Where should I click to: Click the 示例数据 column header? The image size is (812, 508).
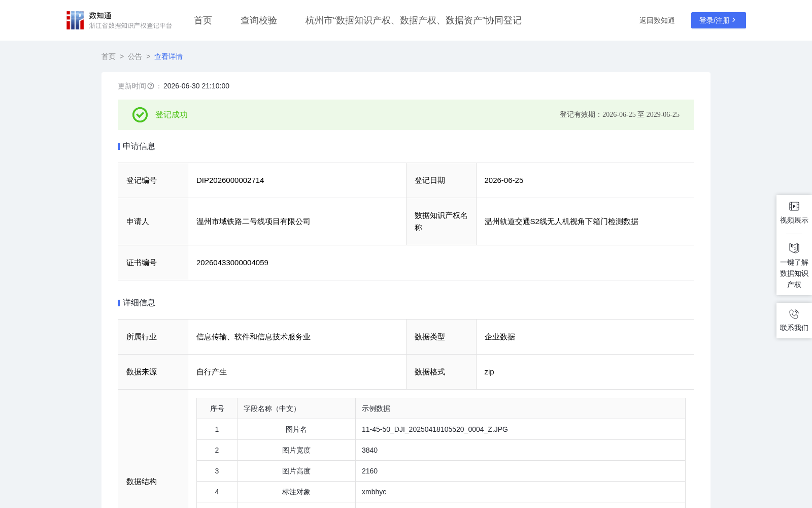520,408
